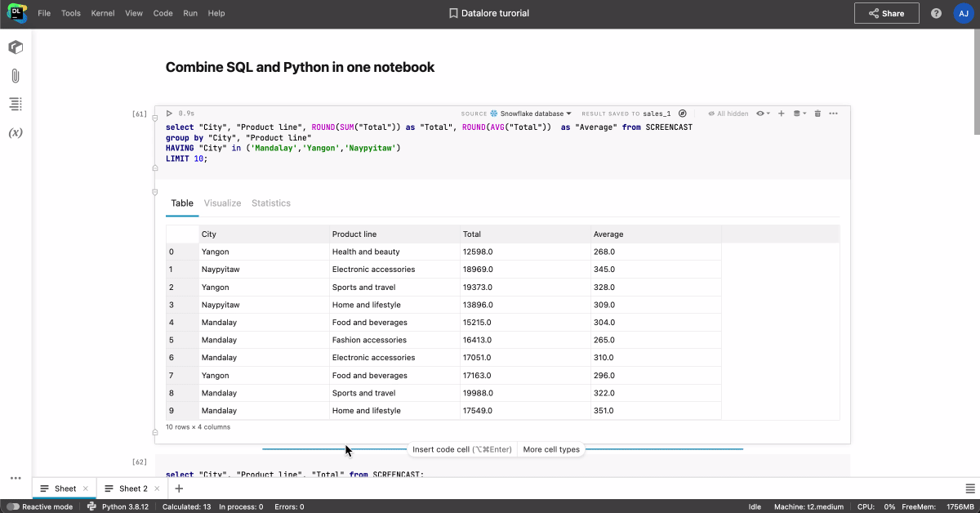Click Insert code cell button
The image size is (980, 513).
(462, 449)
